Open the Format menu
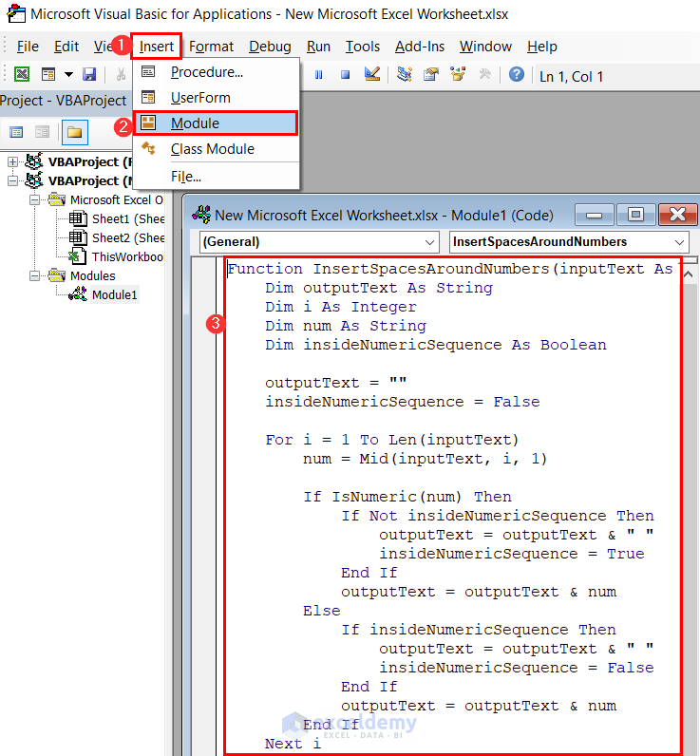The width and height of the screenshot is (700, 756). [x=211, y=47]
